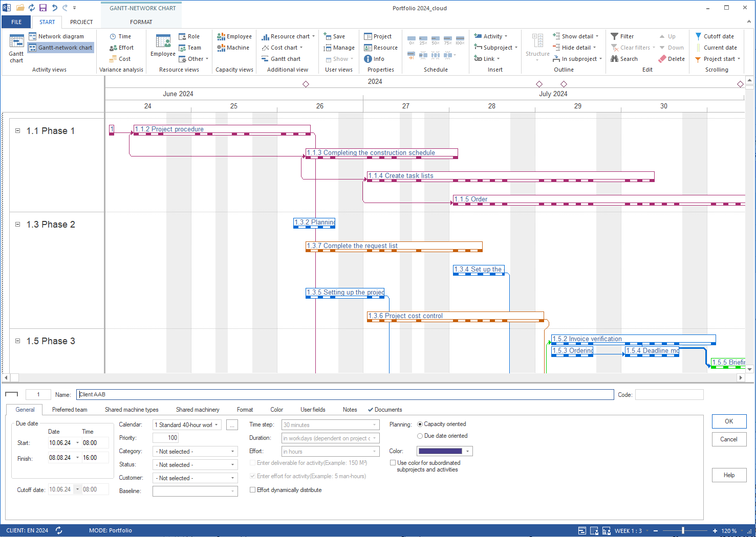This screenshot has height=537, width=756.
Task: Open Employee capacity view
Action: tap(234, 36)
